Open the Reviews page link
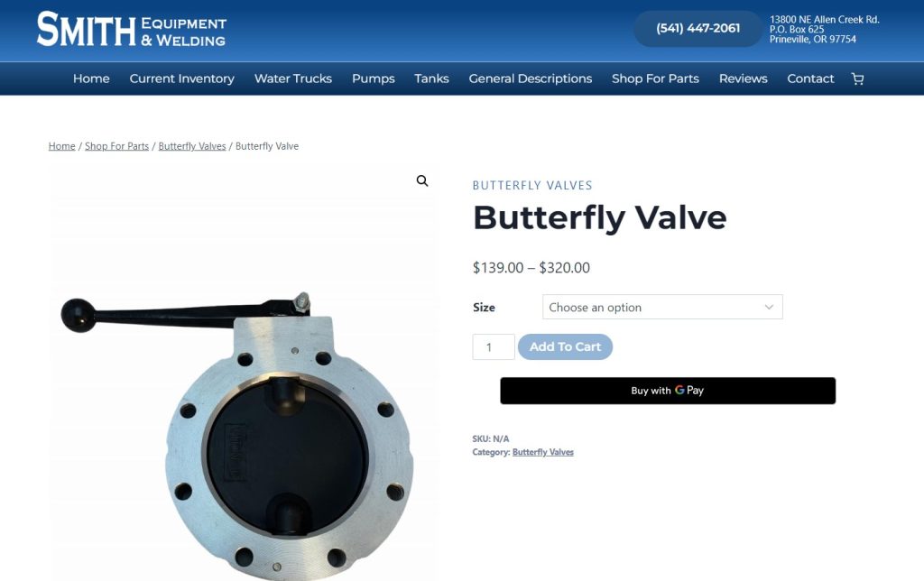Viewport: 924px width, 581px height. [744, 79]
